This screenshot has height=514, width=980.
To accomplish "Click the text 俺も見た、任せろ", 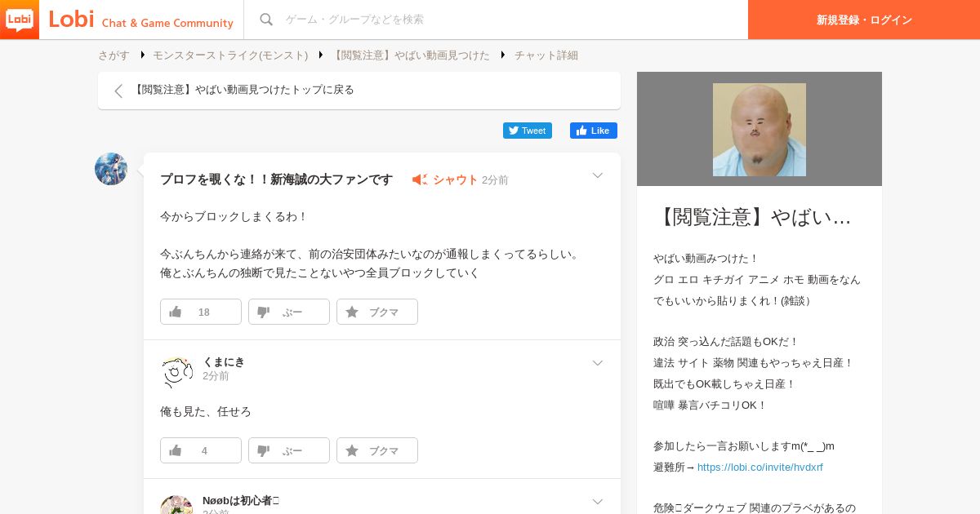I will coord(206,412).
